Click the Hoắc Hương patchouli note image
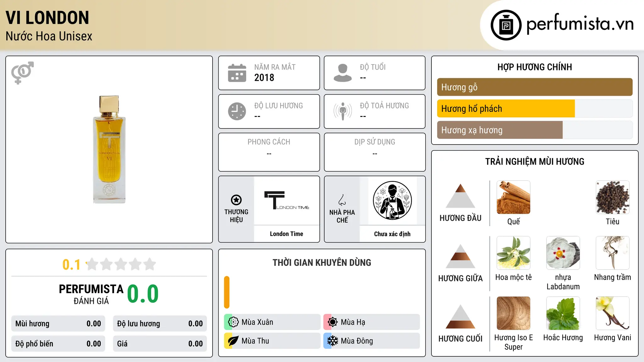 (563, 313)
